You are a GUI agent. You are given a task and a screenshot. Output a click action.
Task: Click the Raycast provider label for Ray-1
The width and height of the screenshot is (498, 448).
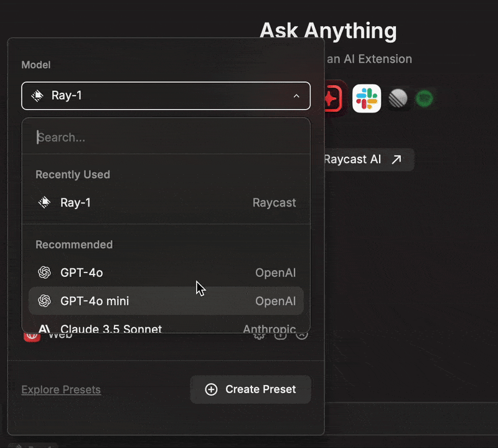tap(274, 203)
